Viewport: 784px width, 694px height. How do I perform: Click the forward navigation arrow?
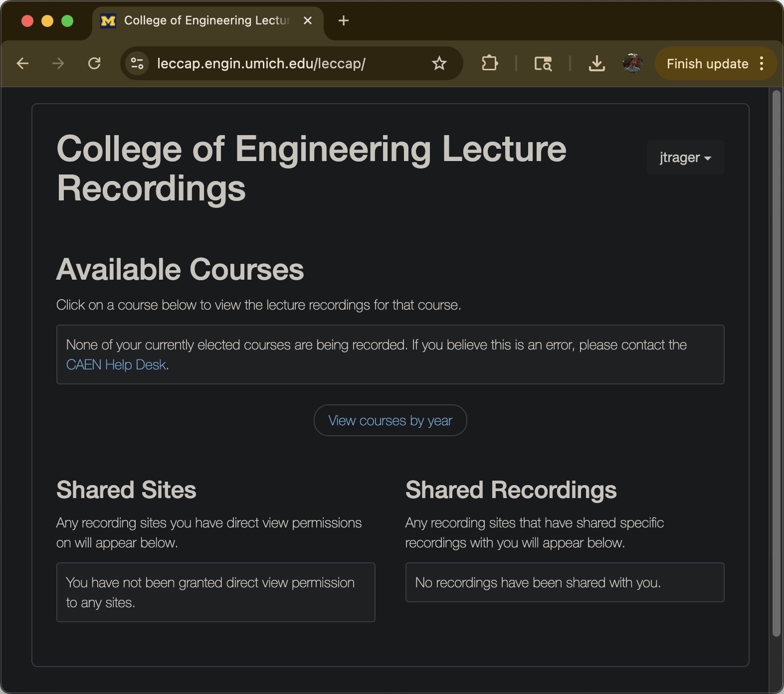(x=58, y=63)
